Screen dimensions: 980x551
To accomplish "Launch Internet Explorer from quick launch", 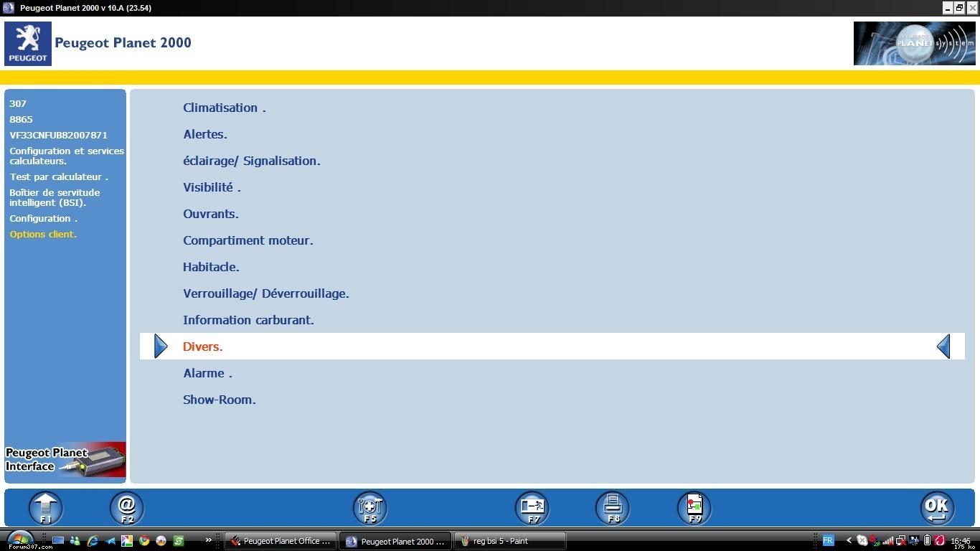I will click(x=93, y=541).
